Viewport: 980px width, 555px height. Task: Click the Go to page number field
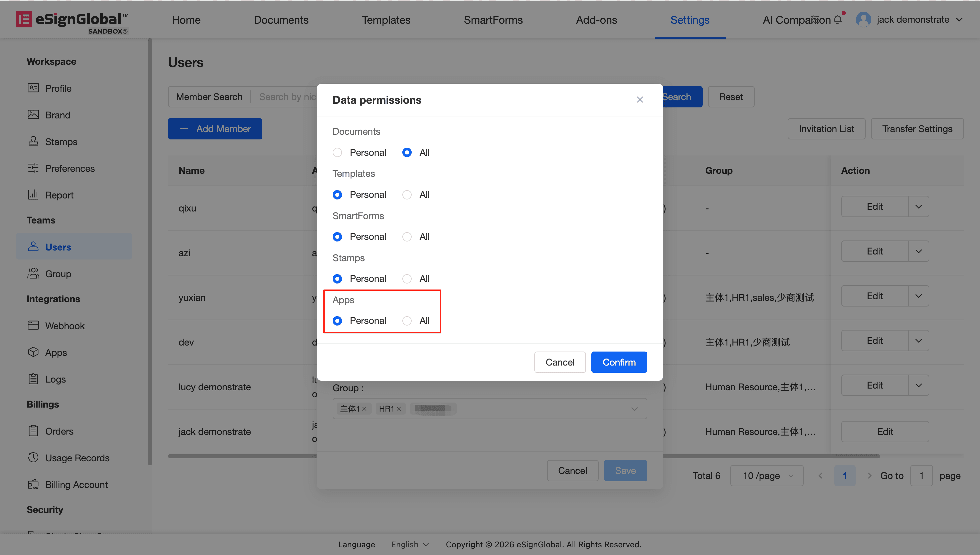[921, 475]
